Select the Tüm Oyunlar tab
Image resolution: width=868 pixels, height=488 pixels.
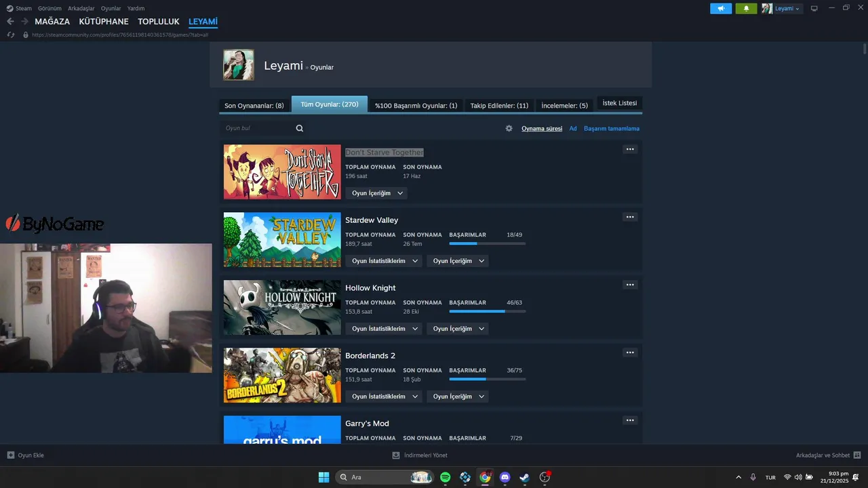(x=330, y=104)
